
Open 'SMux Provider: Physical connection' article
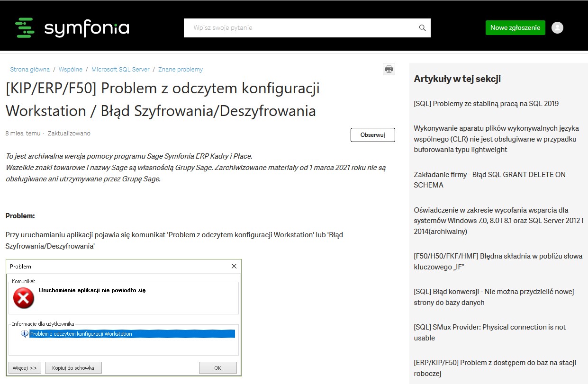point(490,332)
